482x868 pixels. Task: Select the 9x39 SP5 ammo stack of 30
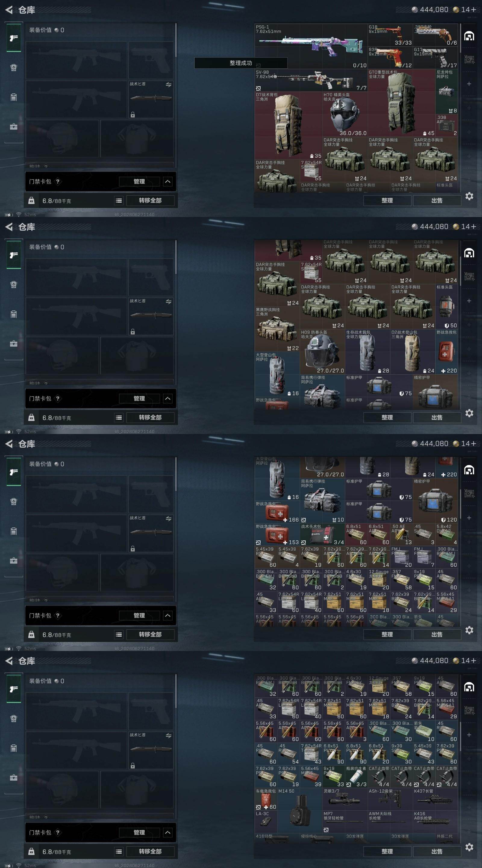tap(402, 754)
